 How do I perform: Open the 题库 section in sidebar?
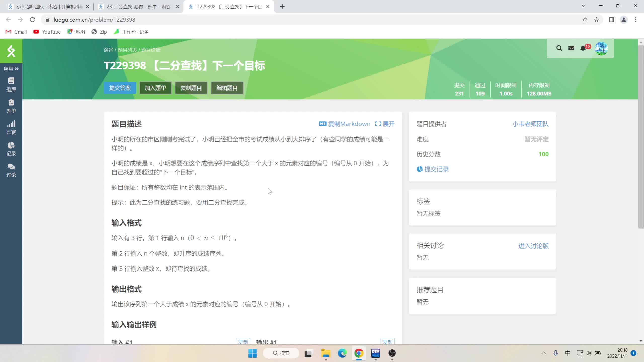pos(11,84)
